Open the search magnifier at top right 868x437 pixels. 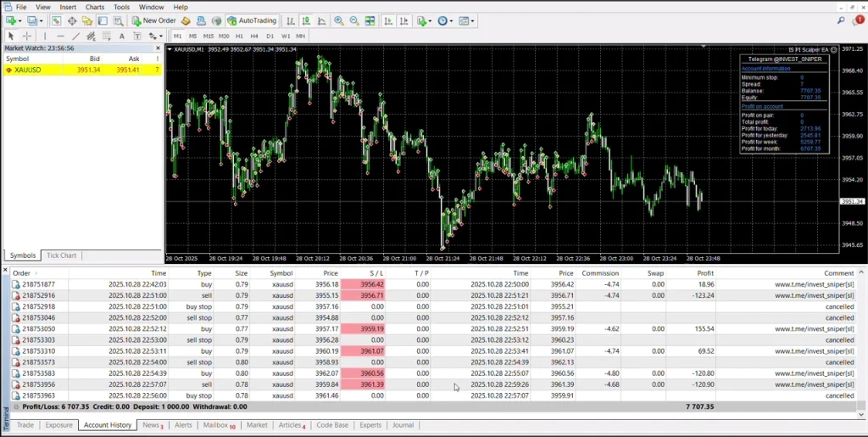coord(841,20)
